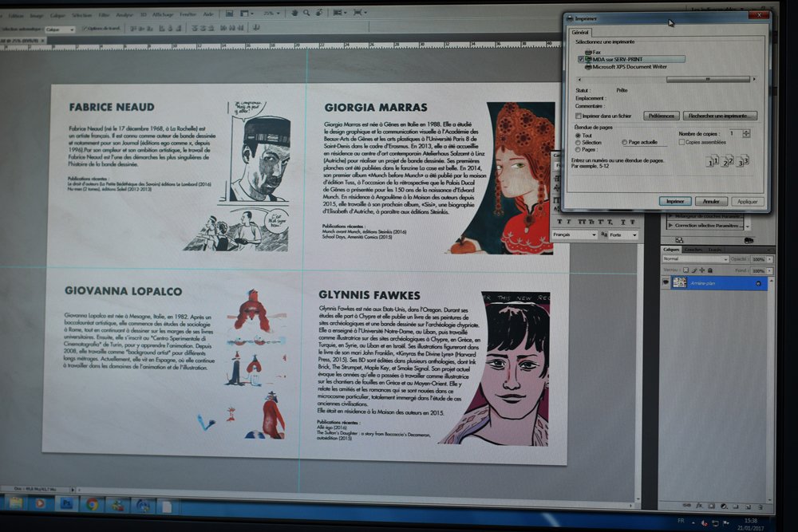This screenshot has width=798, height=532.
Task: Click the Imprimer button
Action: pos(674,201)
